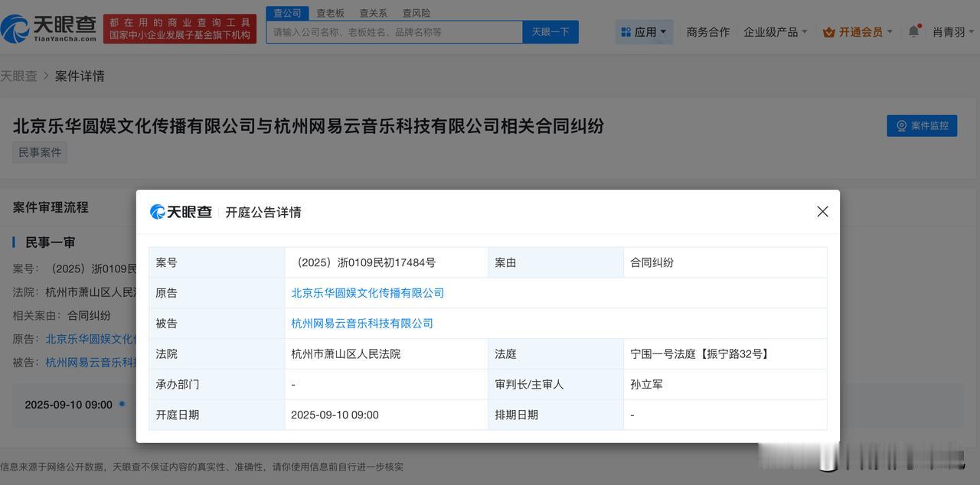The height and width of the screenshot is (485, 980).
Task: Select the 查老板 search tab
Action: coord(330,13)
